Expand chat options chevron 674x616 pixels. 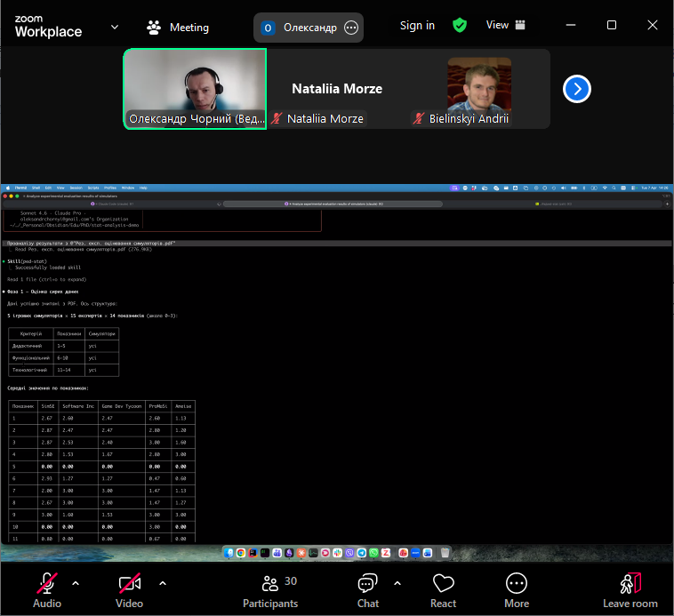click(x=397, y=583)
